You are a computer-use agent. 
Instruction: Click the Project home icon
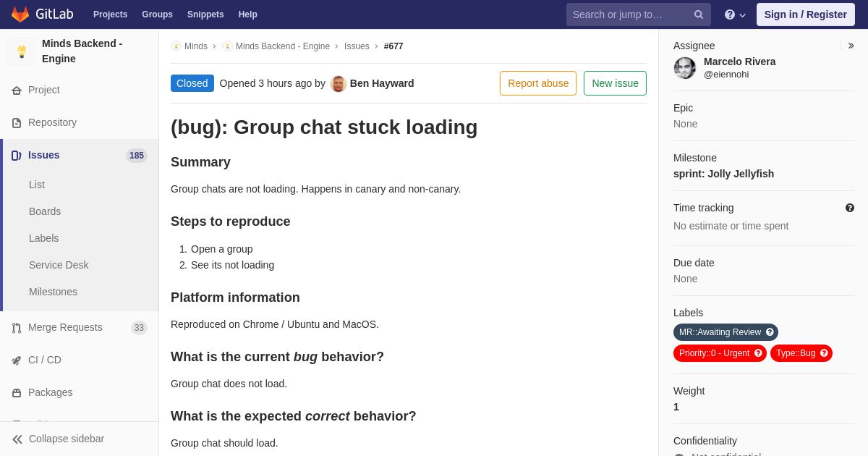(x=17, y=90)
